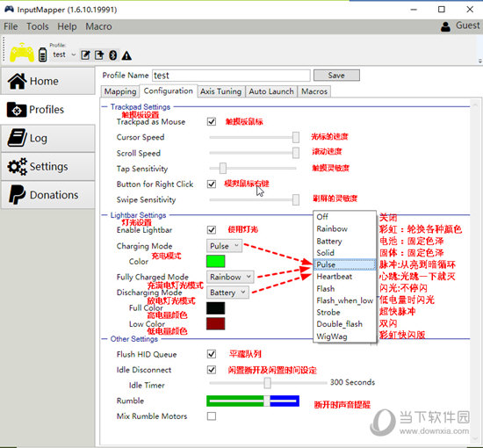
Task: Choose Heartbeat in the mode list
Action: [x=344, y=277]
